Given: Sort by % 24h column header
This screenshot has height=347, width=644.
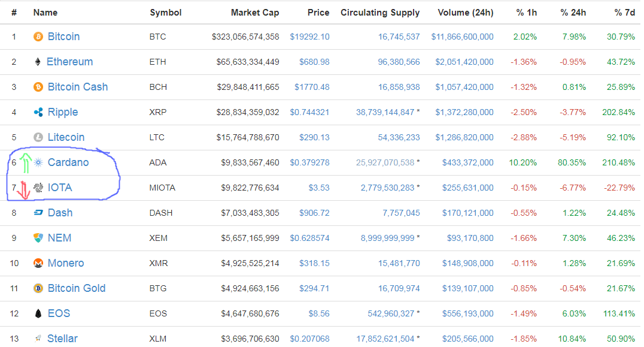Looking at the screenshot, I should coord(573,13).
